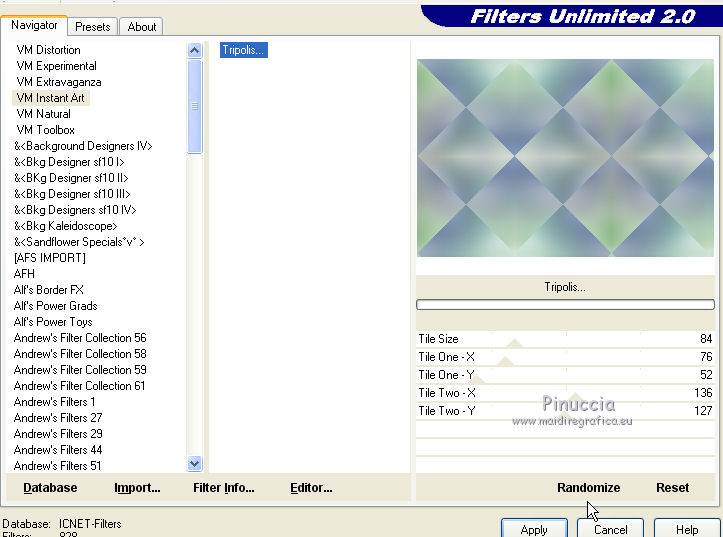Select &<Background Designers IV> category
Viewport: 723px width, 537px height.
pos(83,146)
